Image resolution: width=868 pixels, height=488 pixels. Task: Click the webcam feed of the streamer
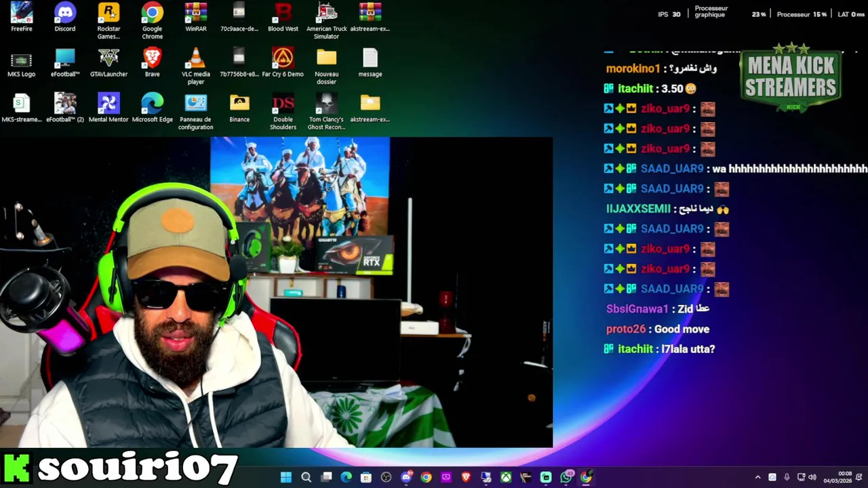pyautogui.click(x=276, y=292)
